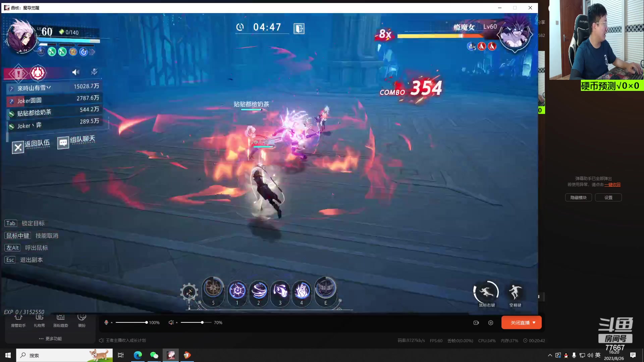
Task: Click 返回队伍 return to team button
Action: click(x=31, y=146)
